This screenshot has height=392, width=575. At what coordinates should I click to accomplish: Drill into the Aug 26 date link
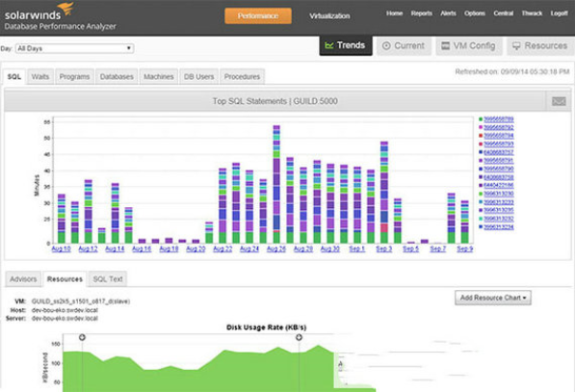[x=276, y=248]
